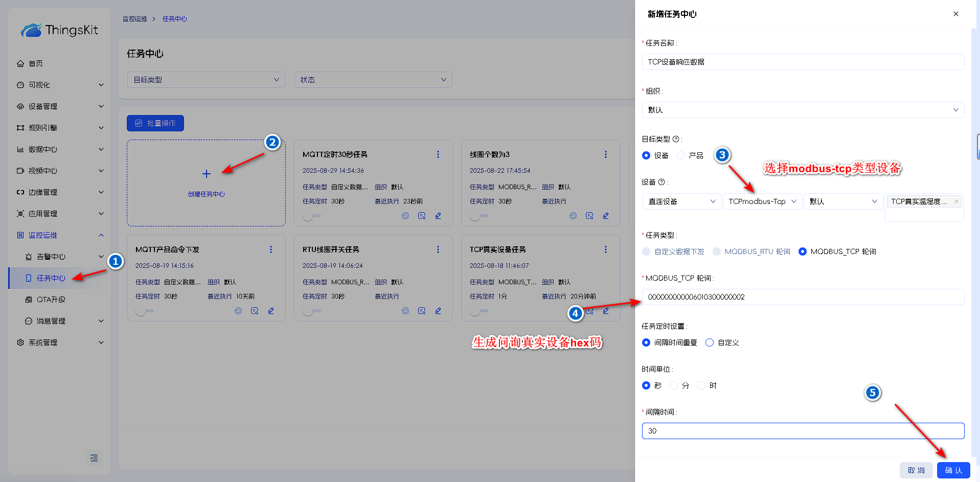This screenshot has width=980, height=482.
Task: Remove the TCP真实温湿度 device tag
Action: [956, 201]
